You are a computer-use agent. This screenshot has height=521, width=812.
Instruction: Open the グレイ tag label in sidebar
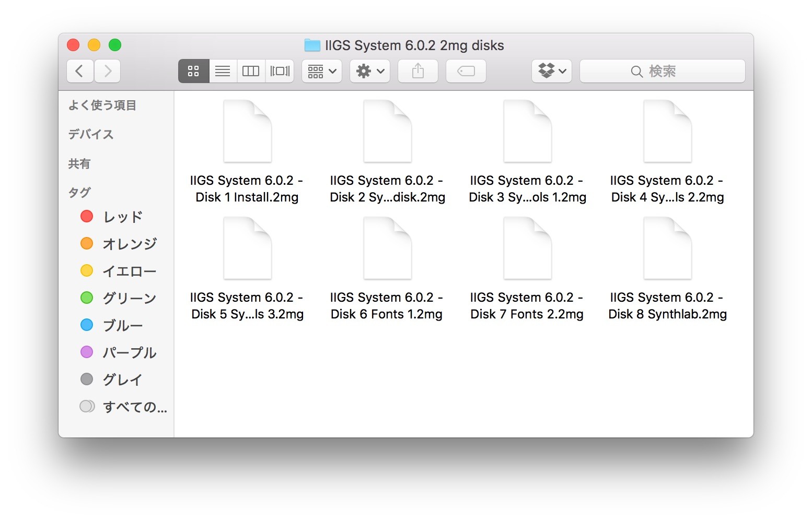click(123, 380)
